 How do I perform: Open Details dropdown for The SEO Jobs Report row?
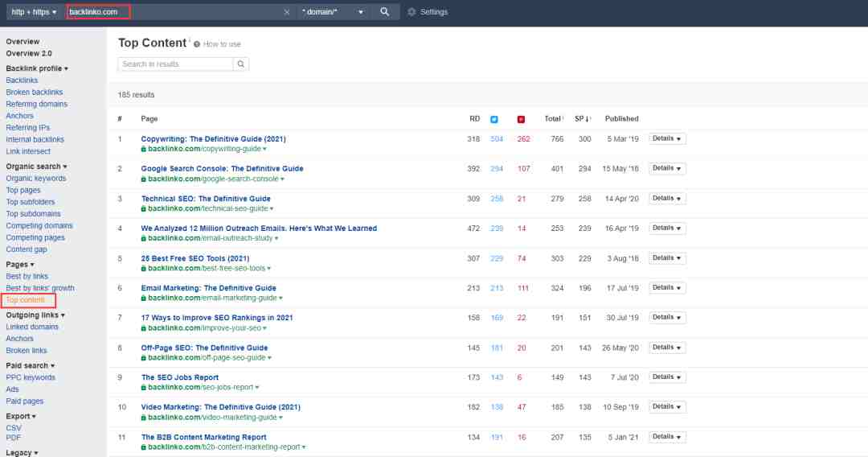[667, 377]
